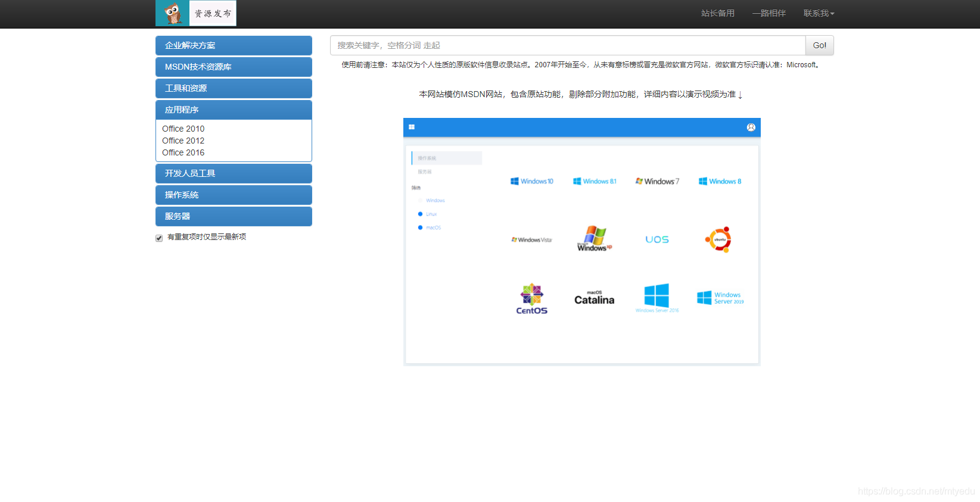Expand the 服务器 sidebar panel
The width and height of the screenshot is (980, 502).
[234, 216]
